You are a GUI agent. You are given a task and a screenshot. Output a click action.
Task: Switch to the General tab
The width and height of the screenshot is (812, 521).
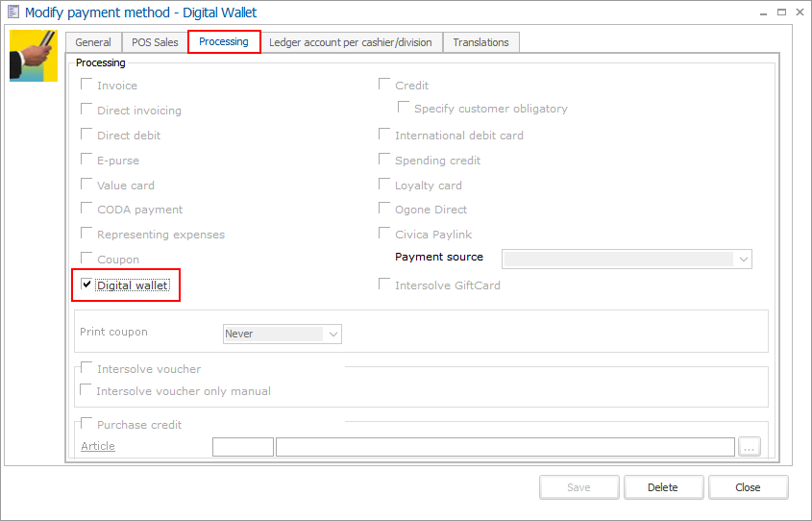(x=93, y=42)
